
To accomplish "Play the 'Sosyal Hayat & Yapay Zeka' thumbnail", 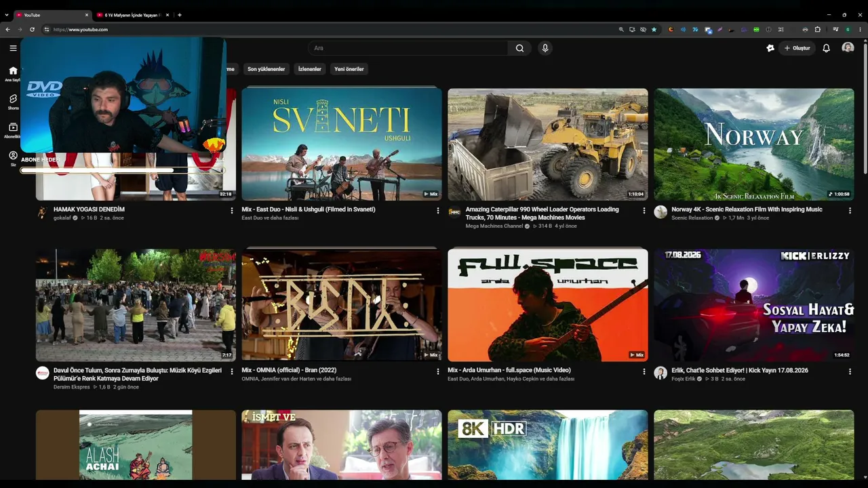I will point(754,305).
